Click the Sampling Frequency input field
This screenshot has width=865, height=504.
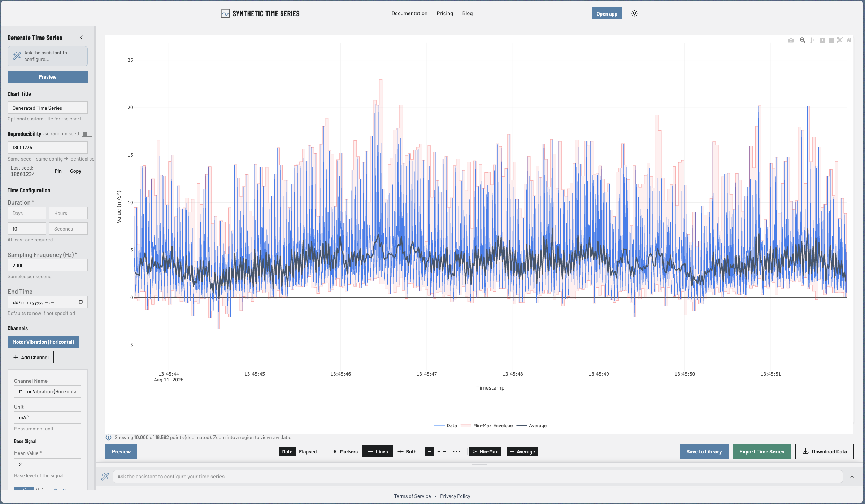[x=48, y=266]
